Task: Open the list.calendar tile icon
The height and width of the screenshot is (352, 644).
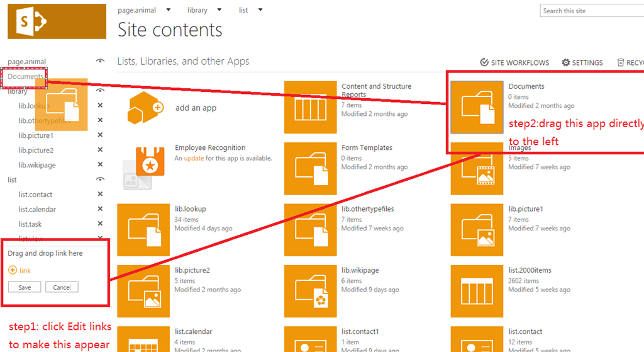Action: (x=143, y=339)
